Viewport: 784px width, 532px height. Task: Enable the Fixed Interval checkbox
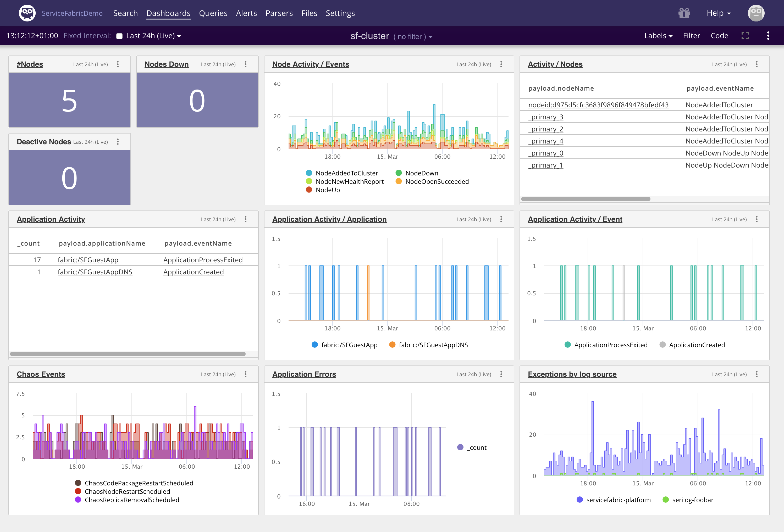[119, 36]
